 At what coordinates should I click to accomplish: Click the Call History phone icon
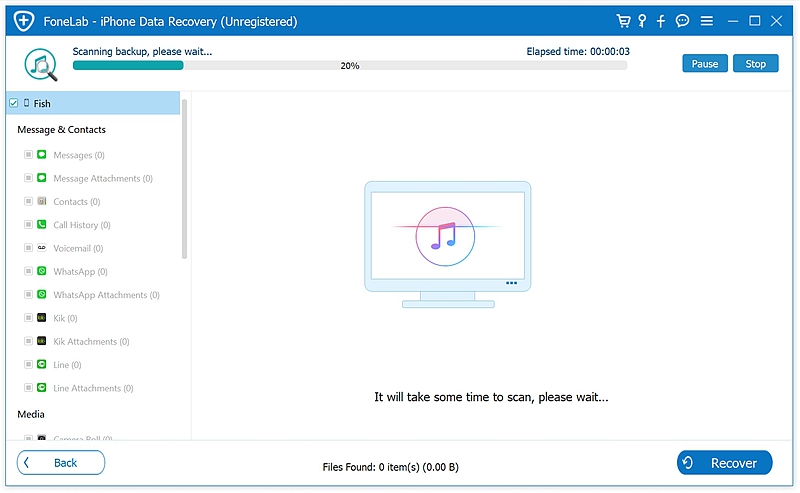tap(42, 225)
